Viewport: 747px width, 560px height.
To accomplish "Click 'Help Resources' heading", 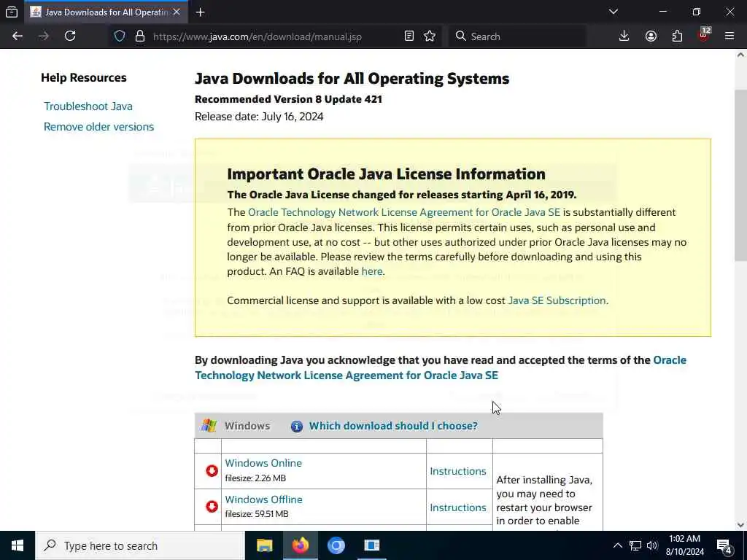I will tap(84, 77).
